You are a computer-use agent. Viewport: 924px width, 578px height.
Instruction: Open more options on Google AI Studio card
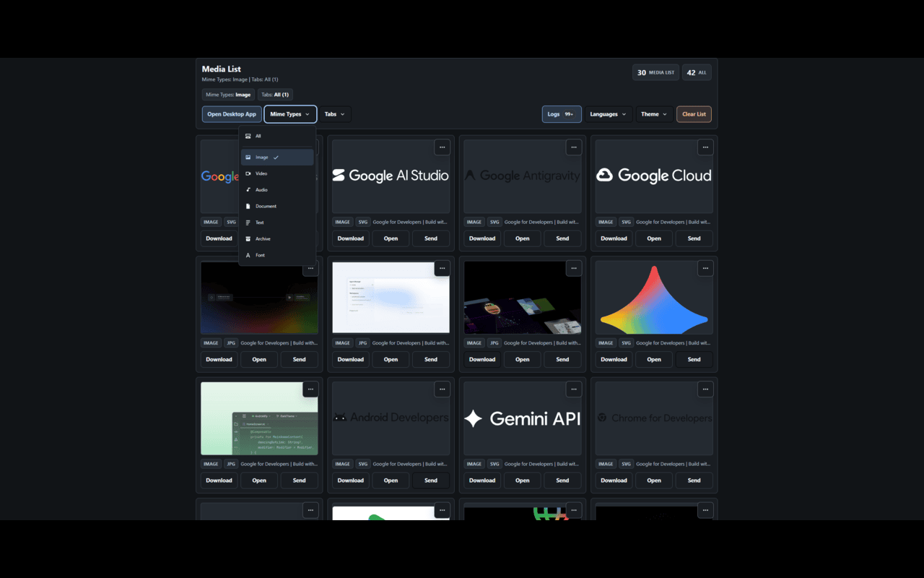(443, 147)
